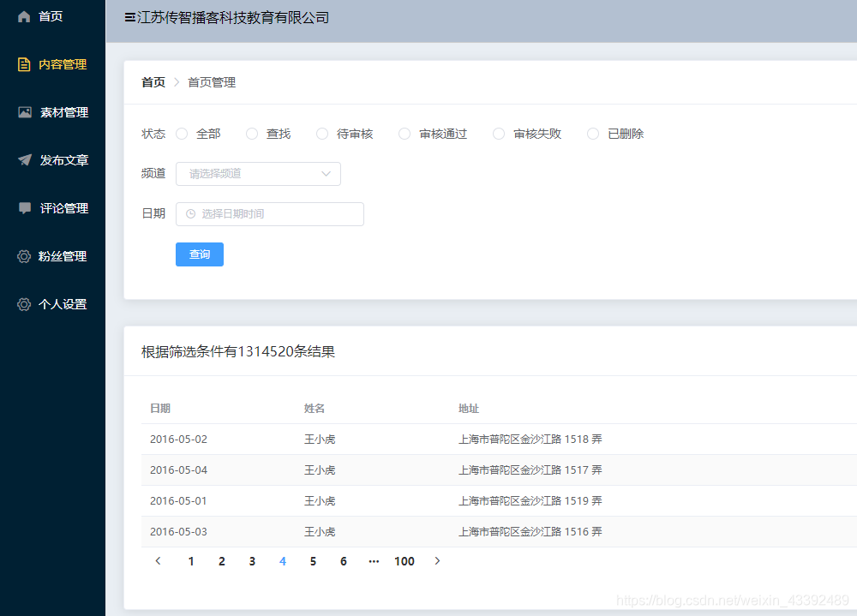Click the gear icon beside 个人设置
Viewport: 857px width, 616px height.
pos(24,304)
